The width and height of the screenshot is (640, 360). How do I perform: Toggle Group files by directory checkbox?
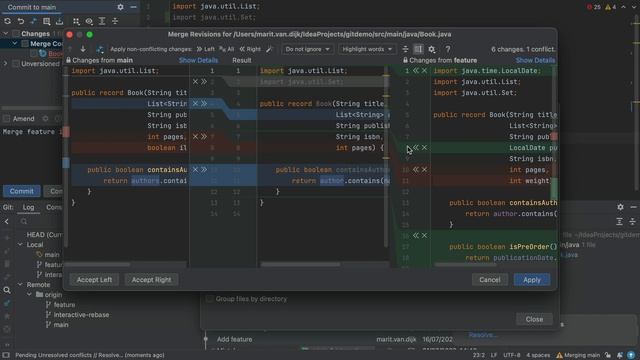(209, 299)
